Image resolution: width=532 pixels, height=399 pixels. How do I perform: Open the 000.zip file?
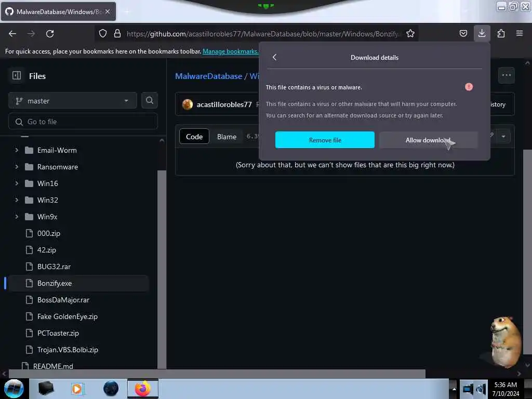coord(48,233)
